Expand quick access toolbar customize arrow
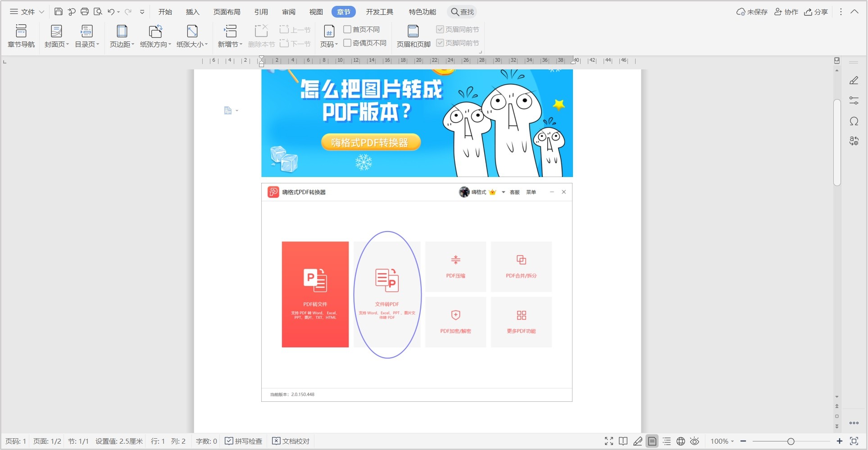The width and height of the screenshot is (868, 450). [x=142, y=12]
